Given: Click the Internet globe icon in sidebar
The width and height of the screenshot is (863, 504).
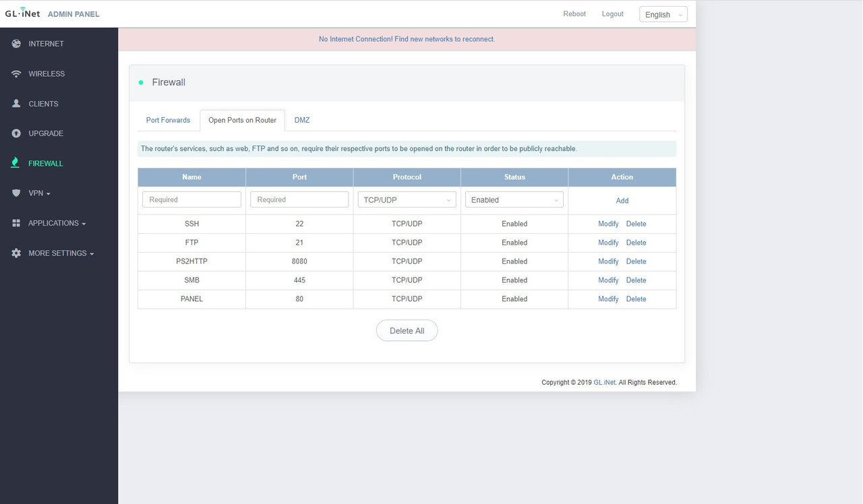Looking at the screenshot, I should click(16, 44).
